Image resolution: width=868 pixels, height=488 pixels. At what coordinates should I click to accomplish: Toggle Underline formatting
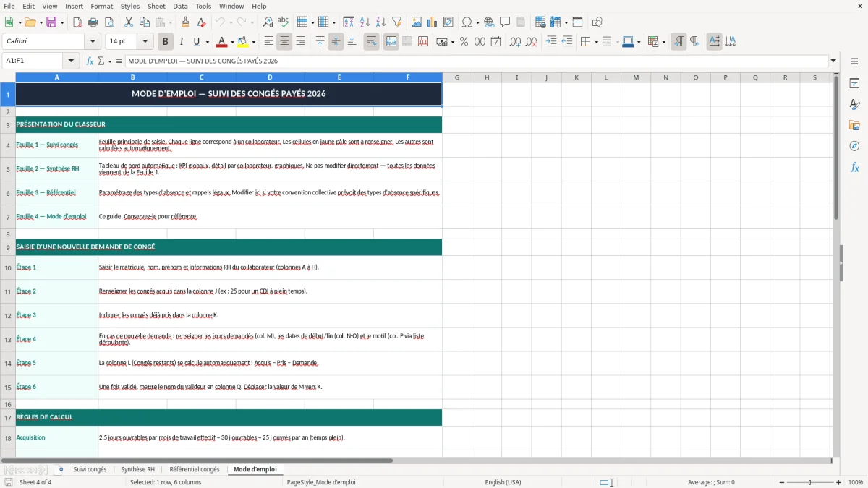[197, 42]
